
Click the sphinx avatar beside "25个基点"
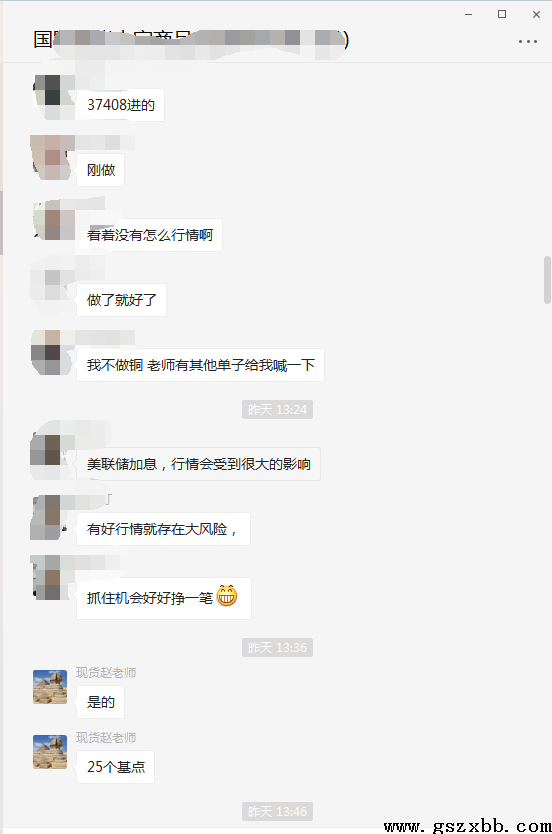pyautogui.click(x=50, y=752)
